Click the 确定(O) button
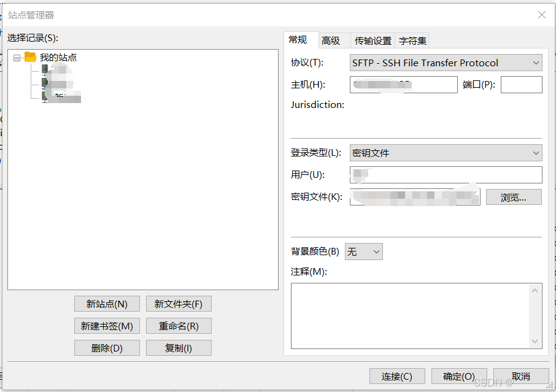Viewport: 556px width, 392px height. point(459,376)
